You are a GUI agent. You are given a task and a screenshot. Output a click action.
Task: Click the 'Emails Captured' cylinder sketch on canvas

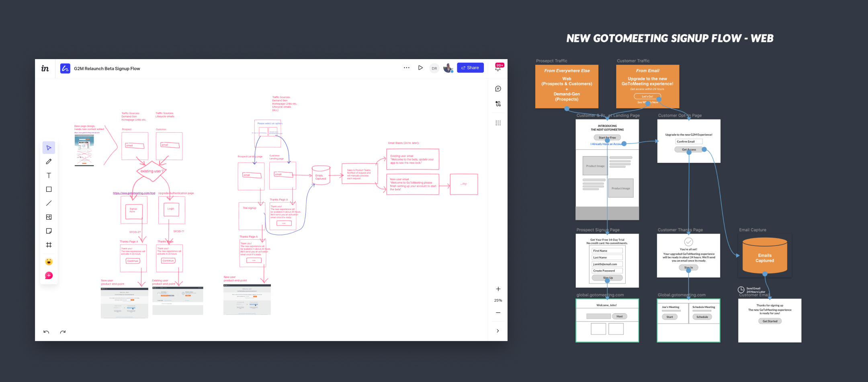tap(321, 175)
